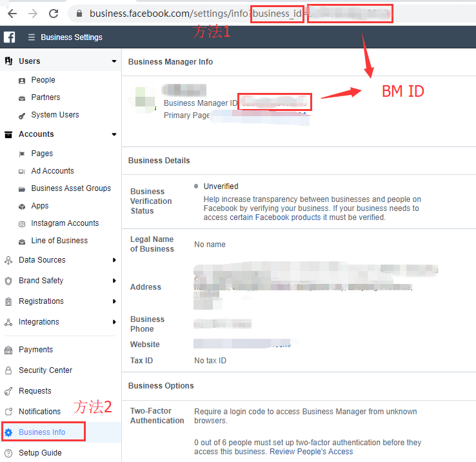Select Line of Business
This screenshot has height=462, width=476.
click(59, 241)
